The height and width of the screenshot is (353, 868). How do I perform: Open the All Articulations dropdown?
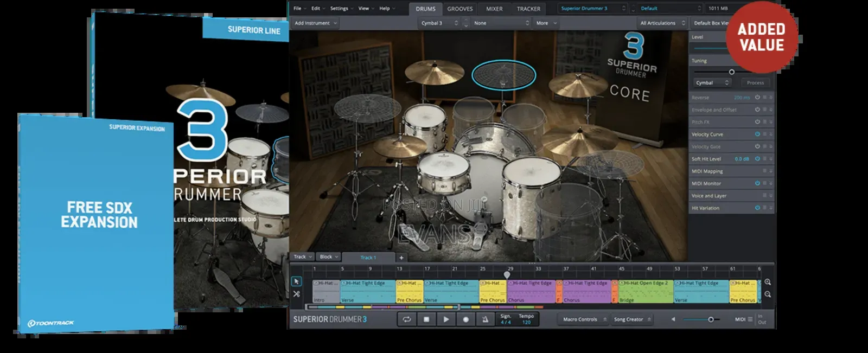tap(662, 23)
